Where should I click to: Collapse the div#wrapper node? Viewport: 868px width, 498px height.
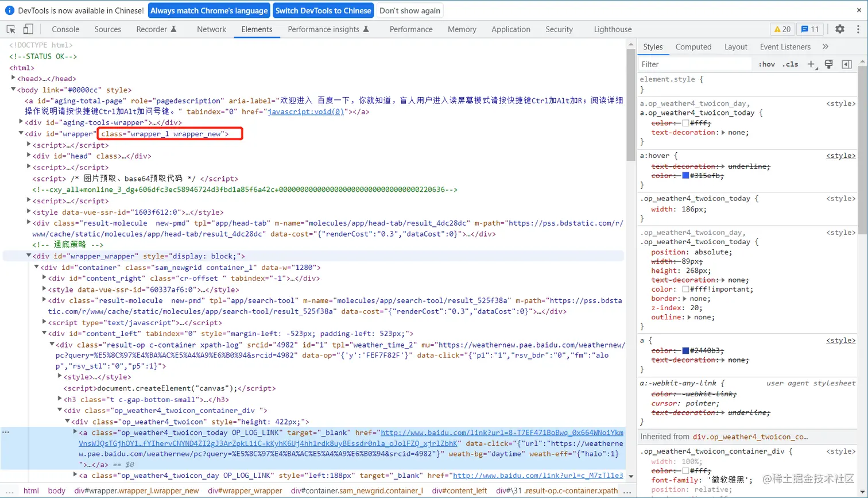pyautogui.click(x=21, y=133)
